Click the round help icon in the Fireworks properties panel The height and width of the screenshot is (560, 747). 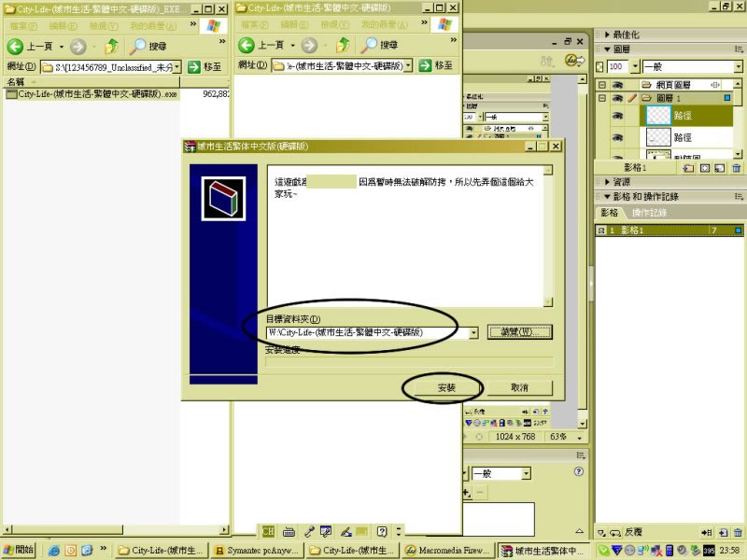pyautogui.click(x=579, y=471)
